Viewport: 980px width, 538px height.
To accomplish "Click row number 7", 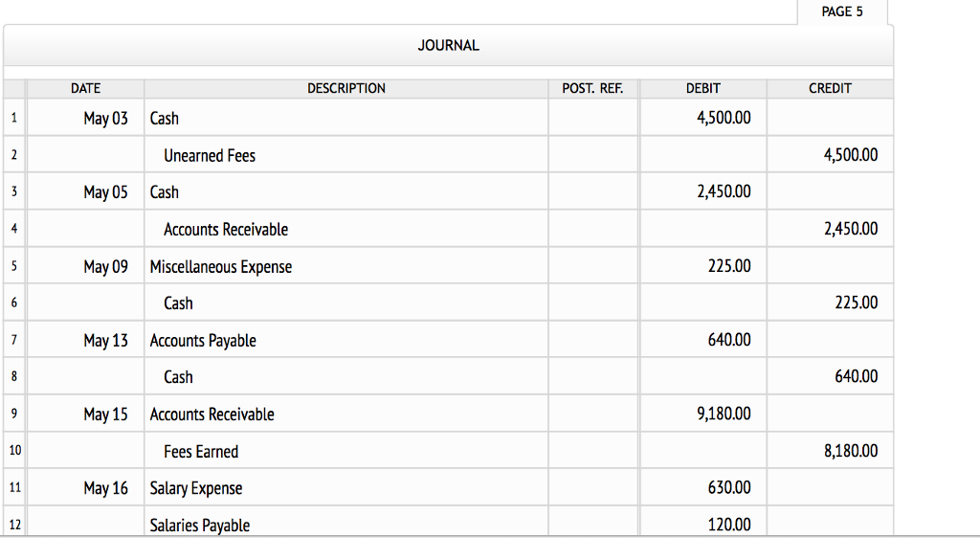I will pyautogui.click(x=13, y=339).
